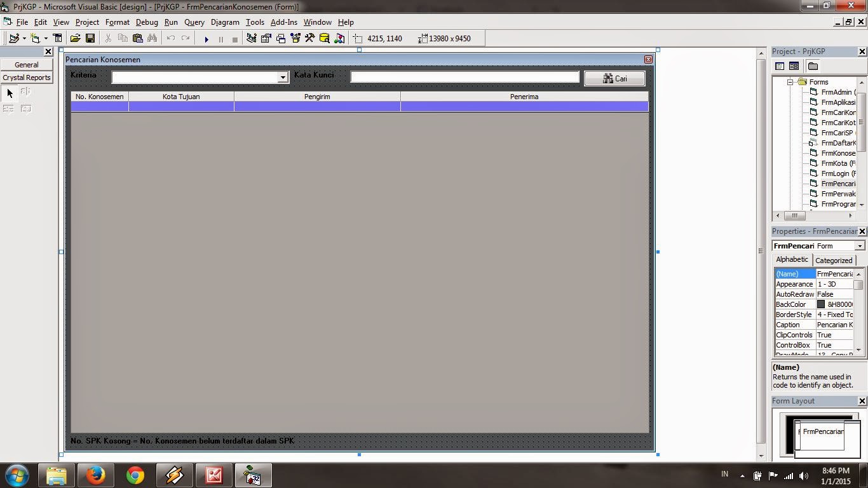Open the Menu Editor from the toolbar
Screen dimensions: 868x488
[57, 38]
